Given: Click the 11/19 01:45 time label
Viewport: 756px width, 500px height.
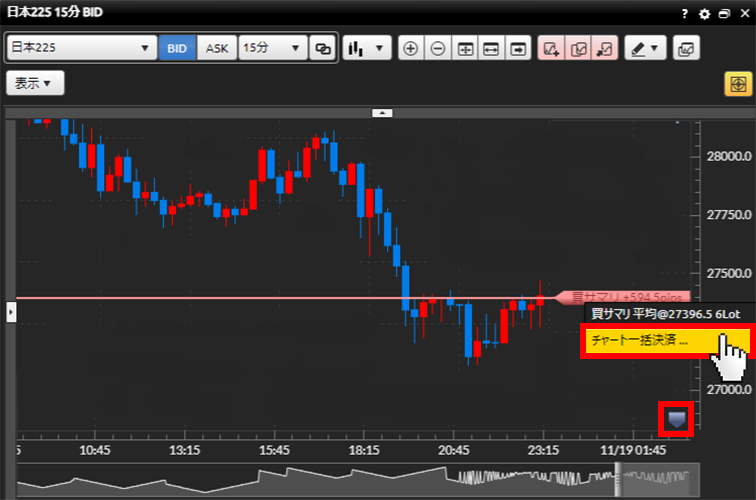Looking at the screenshot, I should [633, 450].
